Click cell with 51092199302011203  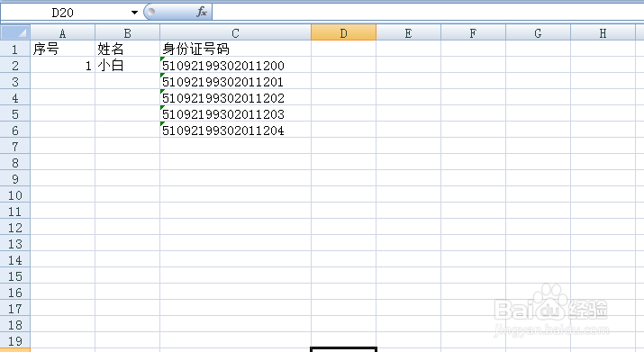pos(235,113)
